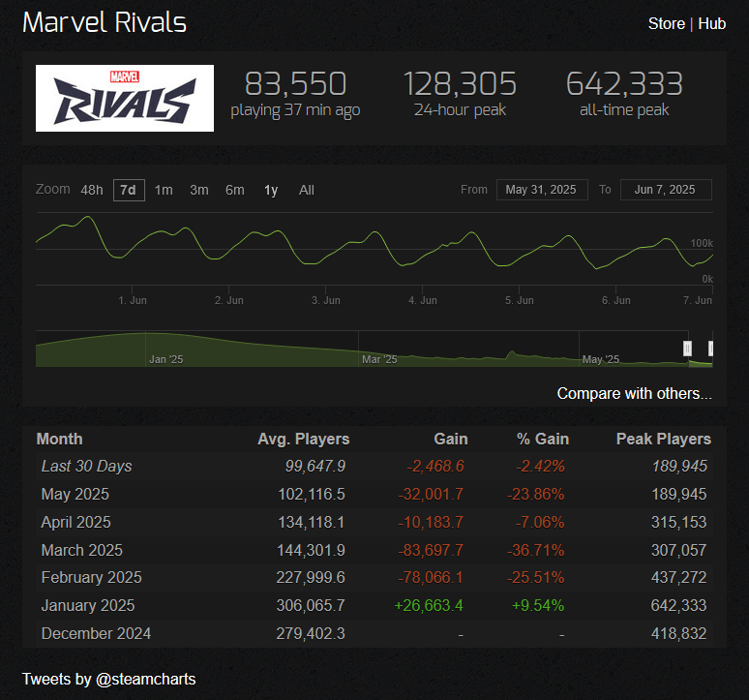This screenshot has width=749, height=700.
Task: Select the 7d zoom option
Action: coord(129,190)
